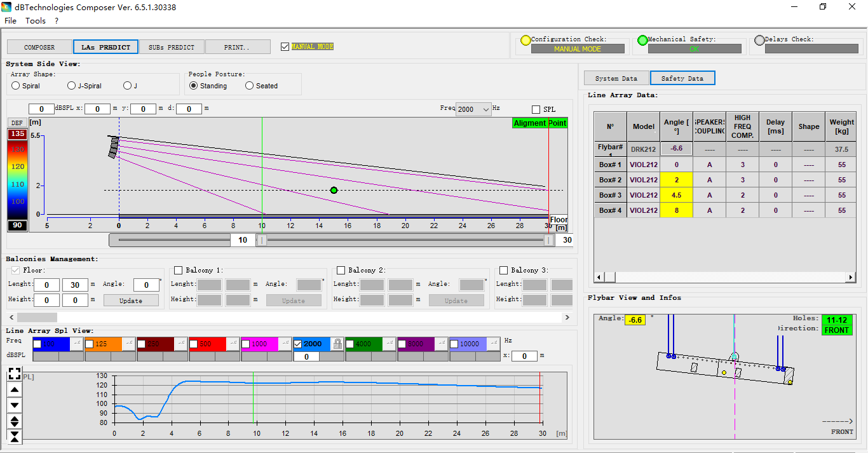
Task: Enable the Balcony 1 checkbox
Action: point(179,270)
